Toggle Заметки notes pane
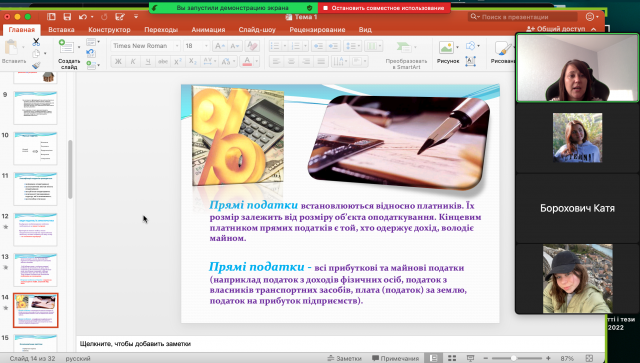Image resolution: width=640 pixels, height=363 pixels. pos(344,358)
